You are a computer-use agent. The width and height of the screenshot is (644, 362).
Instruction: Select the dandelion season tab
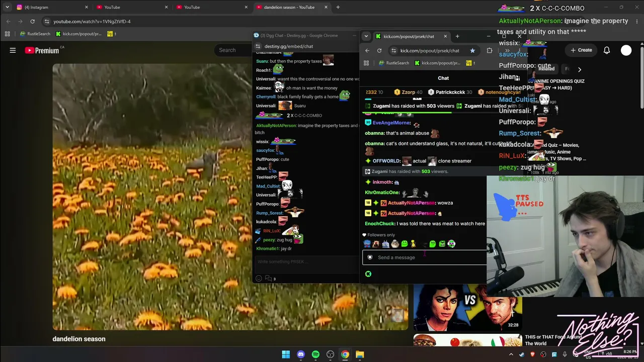(x=292, y=8)
